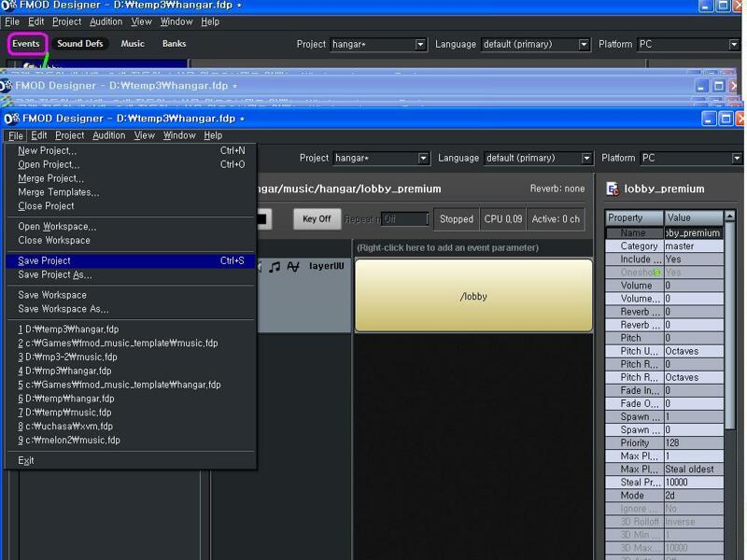Click Category value 'master'
The height and width of the screenshot is (560, 747).
[694, 246]
